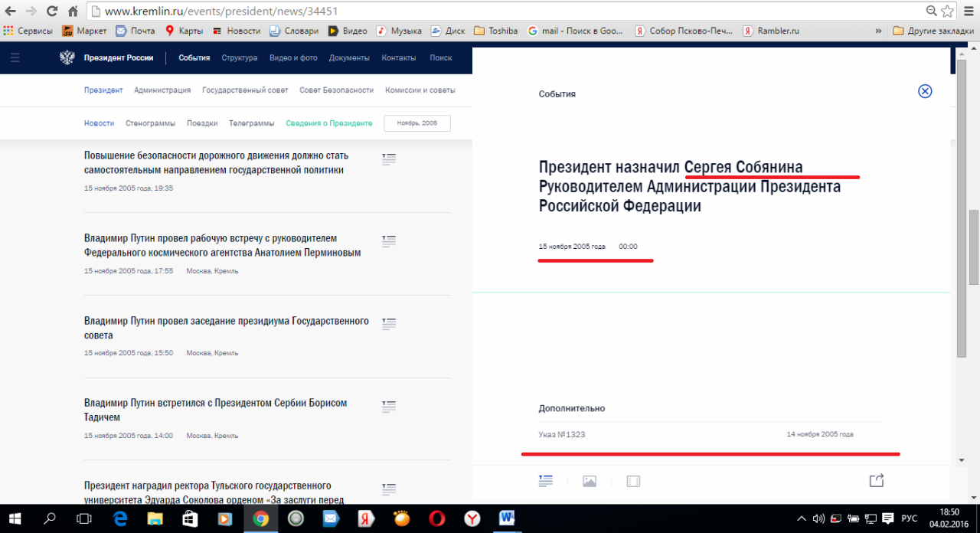
Task: Open the Музыка bookmark
Action: tap(399, 31)
